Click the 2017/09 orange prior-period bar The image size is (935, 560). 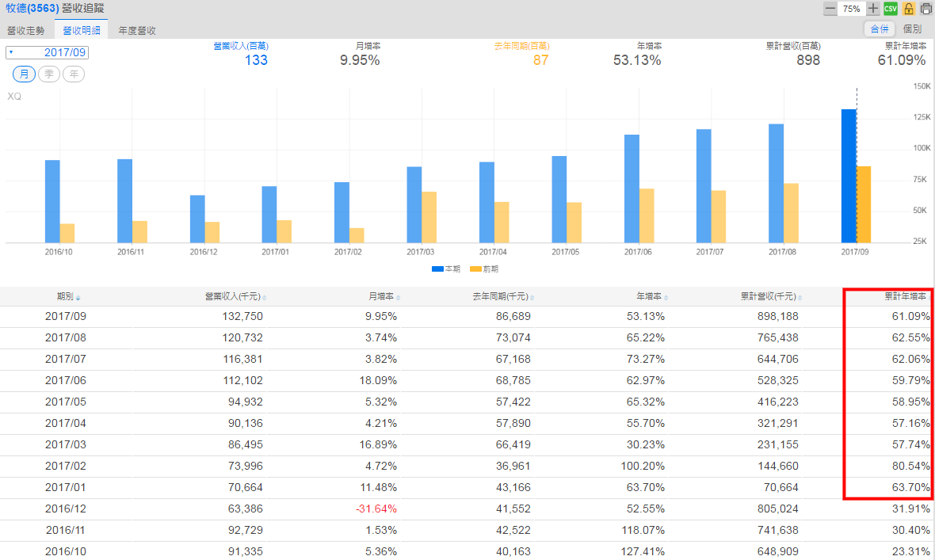[864, 204]
